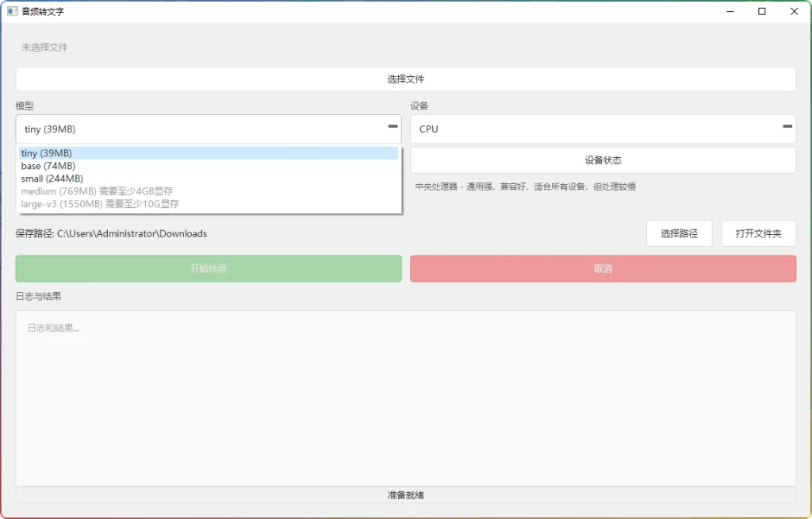Open the 选择文件 dialog to pick an audio file
Image resolution: width=812 pixels, height=519 pixels.
(x=405, y=79)
